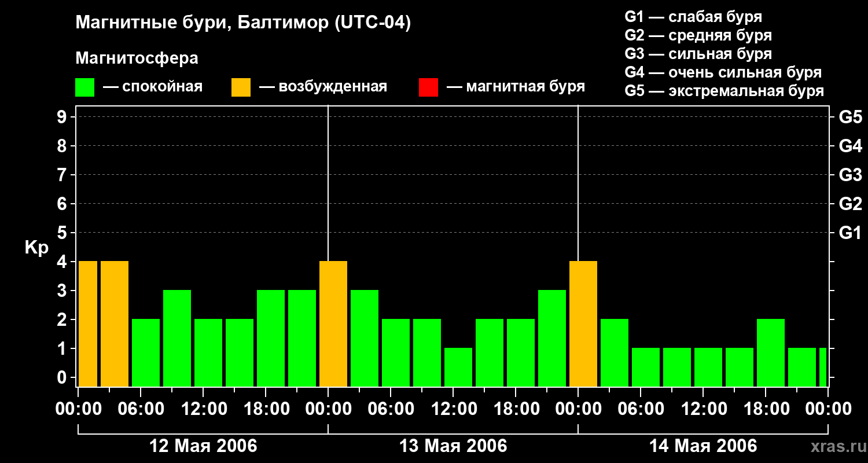Image resolution: width=868 pixels, height=463 pixels.
Task: Click the orange 'возбужденная' legend swatch
Action: pos(241,87)
